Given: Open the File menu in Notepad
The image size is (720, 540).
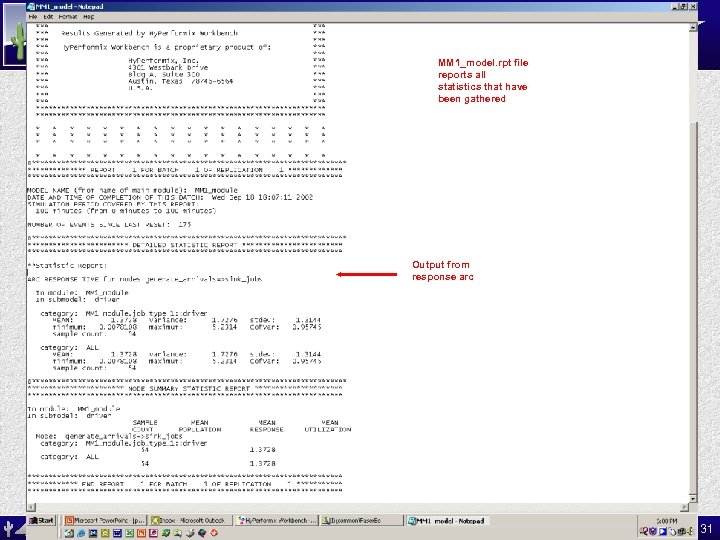Looking at the screenshot, I should pyautogui.click(x=33, y=17).
